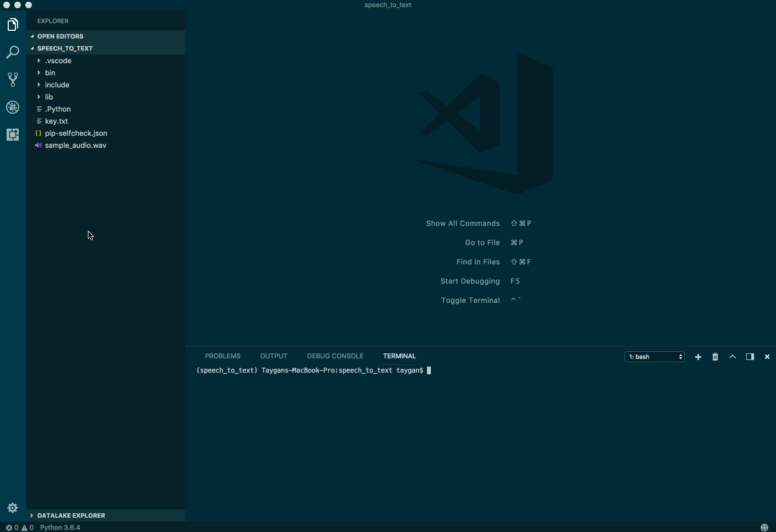Click the file icon beside key.txt
The width and height of the screenshot is (776, 532).
coord(39,121)
